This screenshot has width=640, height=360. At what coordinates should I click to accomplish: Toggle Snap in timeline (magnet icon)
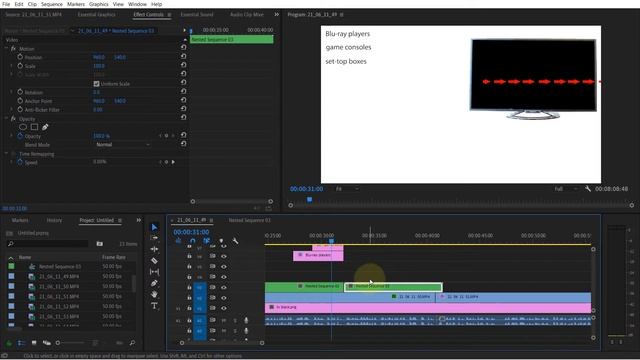[193, 241]
